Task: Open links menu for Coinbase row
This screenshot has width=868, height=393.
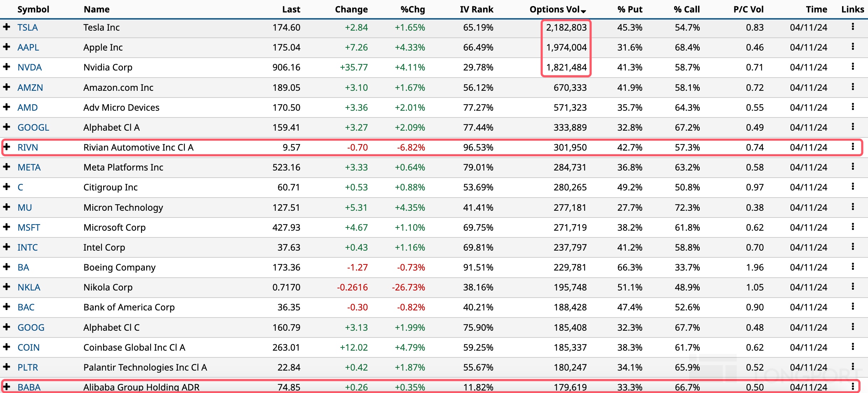Action: click(853, 347)
